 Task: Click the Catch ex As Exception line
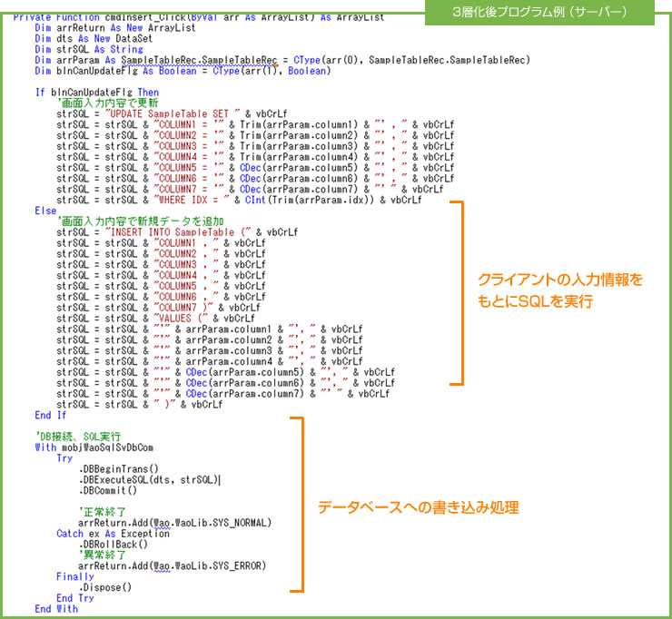(113, 534)
